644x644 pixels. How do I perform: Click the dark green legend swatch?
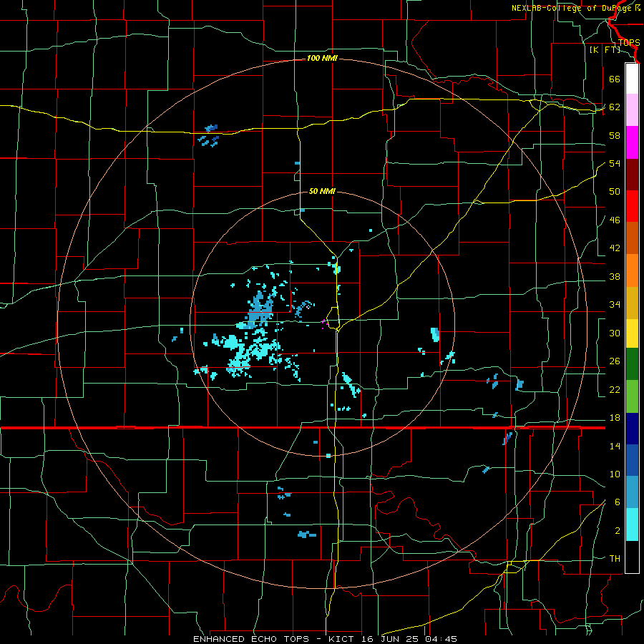(x=632, y=364)
